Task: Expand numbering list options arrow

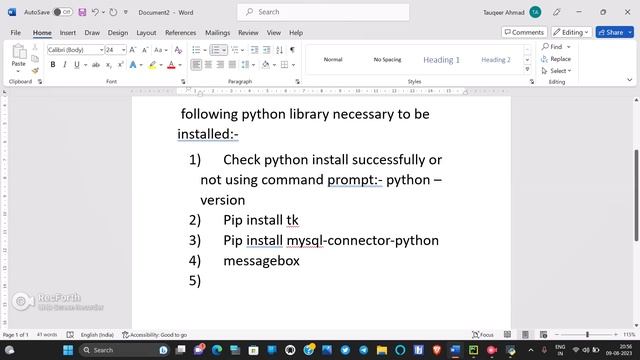Action: (x=224, y=50)
